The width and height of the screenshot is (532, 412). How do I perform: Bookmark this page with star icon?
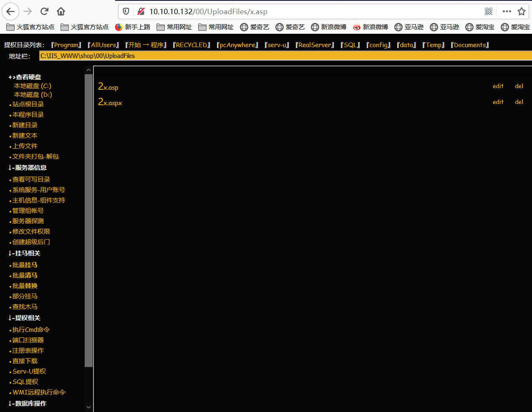point(522,11)
